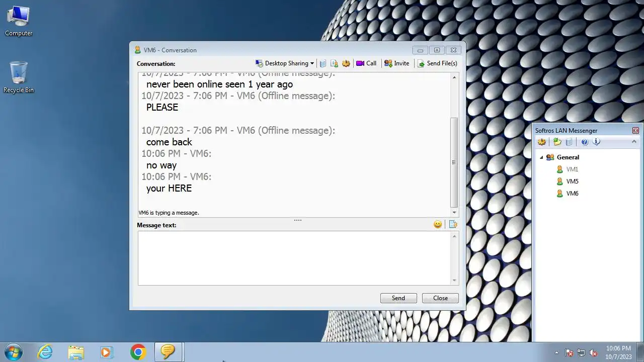Click the 'no way' message text
Screen dimensions: 644x362
click(162, 165)
